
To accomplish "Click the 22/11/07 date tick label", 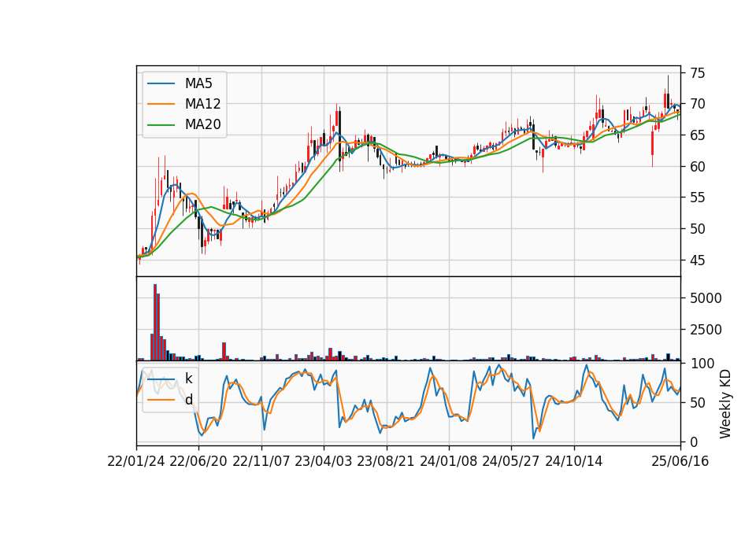I will [261, 462].
